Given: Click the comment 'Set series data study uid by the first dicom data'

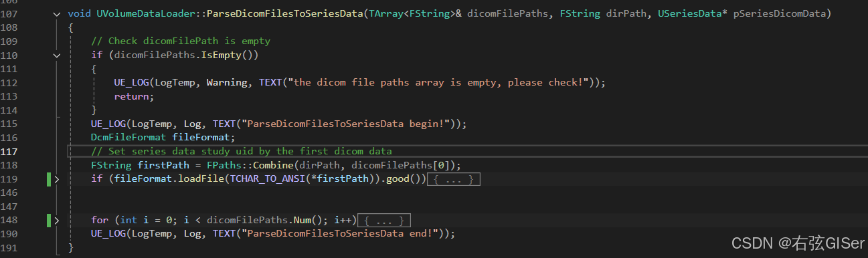Looking at the screenshot, I should [242, 151].
